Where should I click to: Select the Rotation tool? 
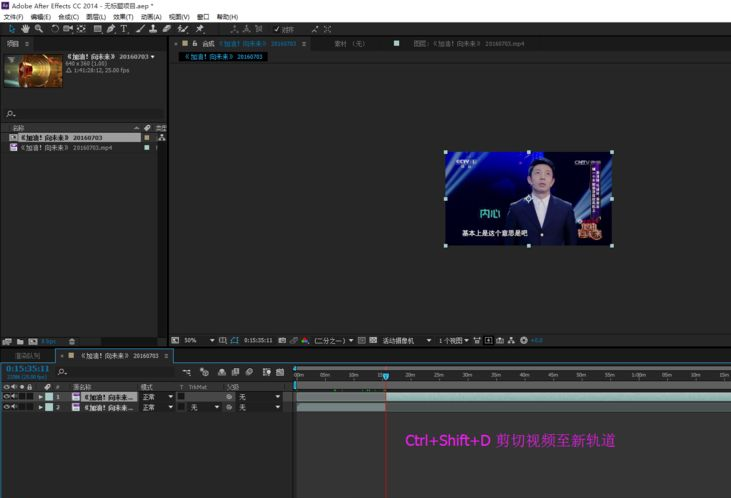[55, 29]
